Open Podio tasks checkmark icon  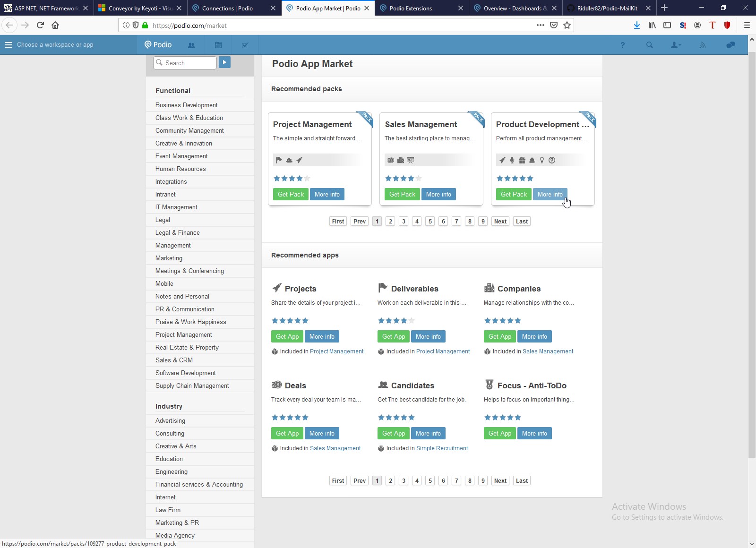245,45
